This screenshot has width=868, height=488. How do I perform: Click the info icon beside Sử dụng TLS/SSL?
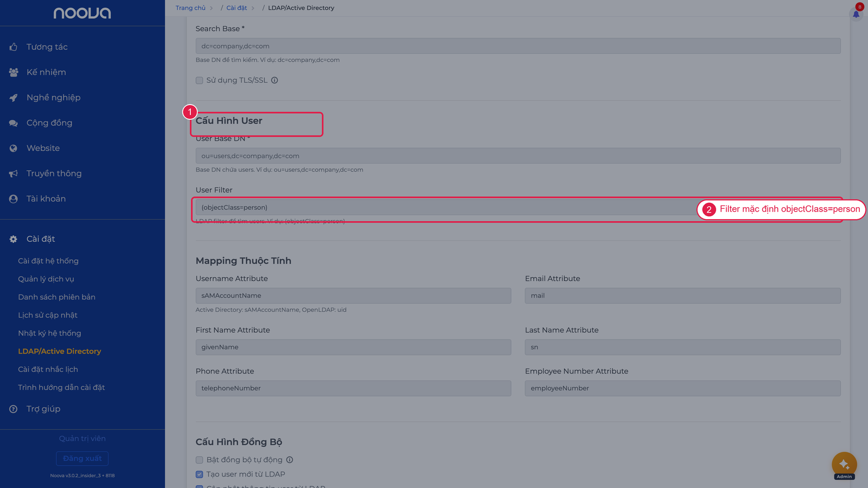[x=275, y=80]
